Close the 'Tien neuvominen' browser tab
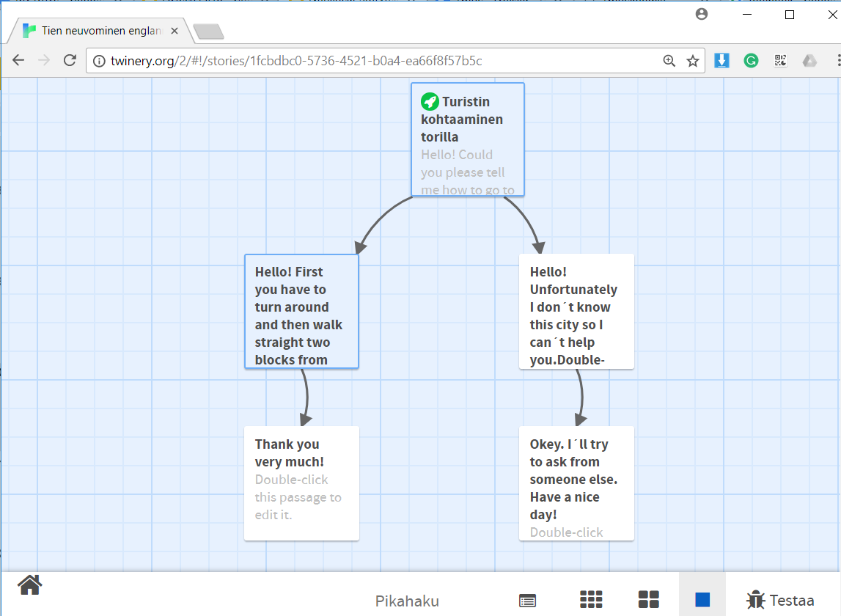 point(175,31)
